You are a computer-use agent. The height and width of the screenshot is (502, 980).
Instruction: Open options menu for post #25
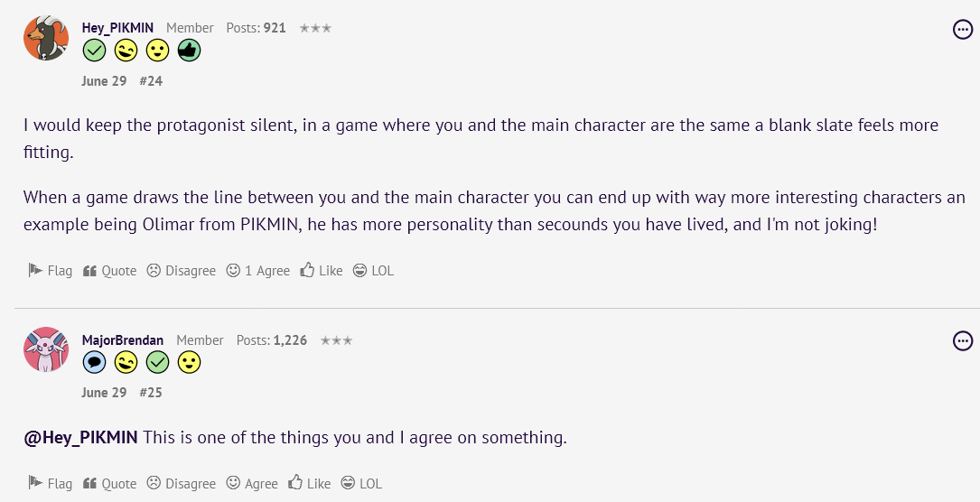coord(963,340)
